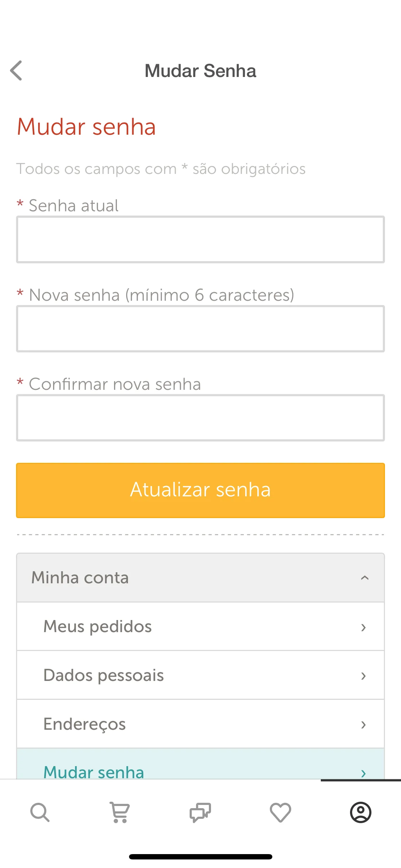Image resolution: width=401 pixels, height=868 pixels.
Task: Tap the chevron beside Mudar senha
Action: pyautogui.click(x=363, y=773)
